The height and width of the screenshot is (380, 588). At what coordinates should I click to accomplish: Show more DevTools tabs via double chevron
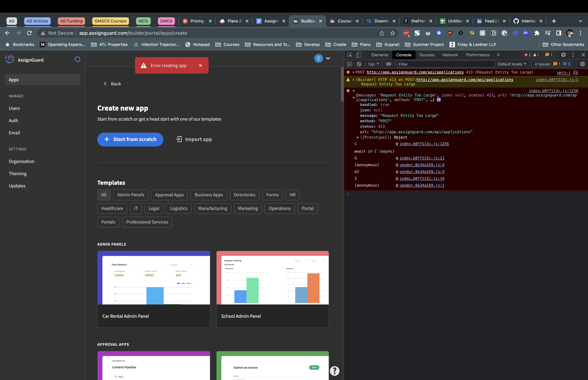click(498, 55)
